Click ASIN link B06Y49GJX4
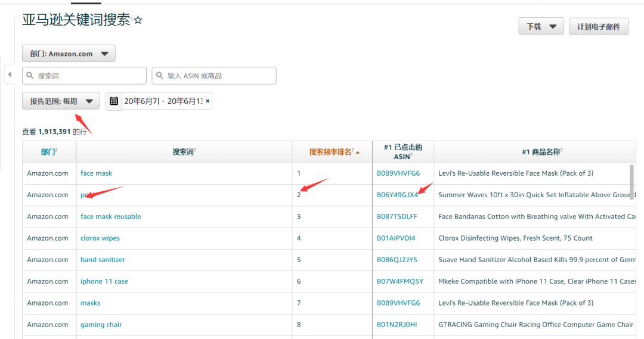Screen dimensions: 644x339 point(397,195)
